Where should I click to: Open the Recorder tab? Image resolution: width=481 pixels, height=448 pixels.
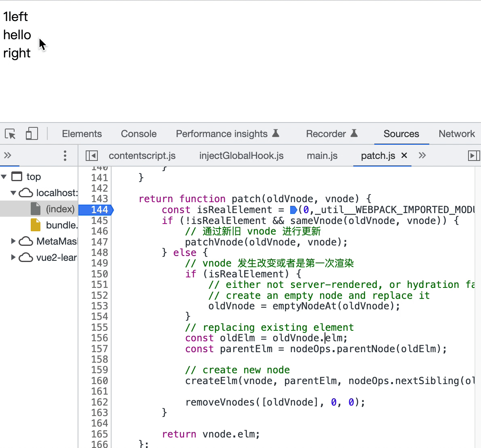(x=326, y=134)
